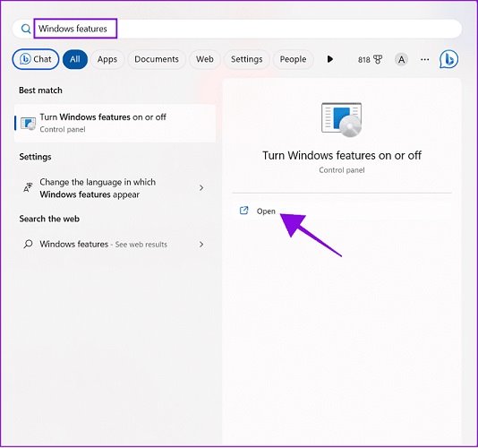Click the search magnifier icon
This screenshot has height=448, width=478.
click(26, 29)
